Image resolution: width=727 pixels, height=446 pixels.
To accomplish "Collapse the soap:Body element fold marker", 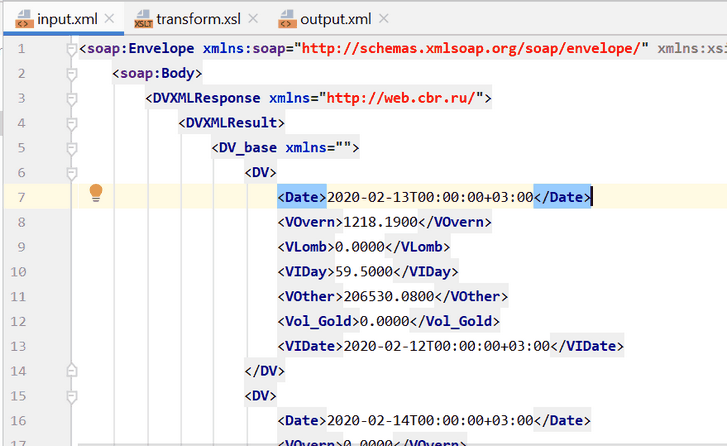I will tap(70, 74).
